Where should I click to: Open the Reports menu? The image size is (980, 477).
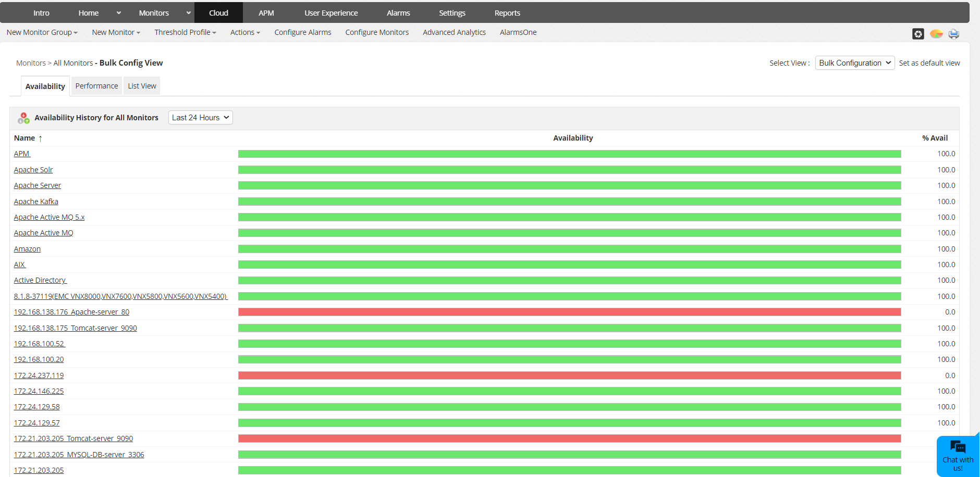507,12
